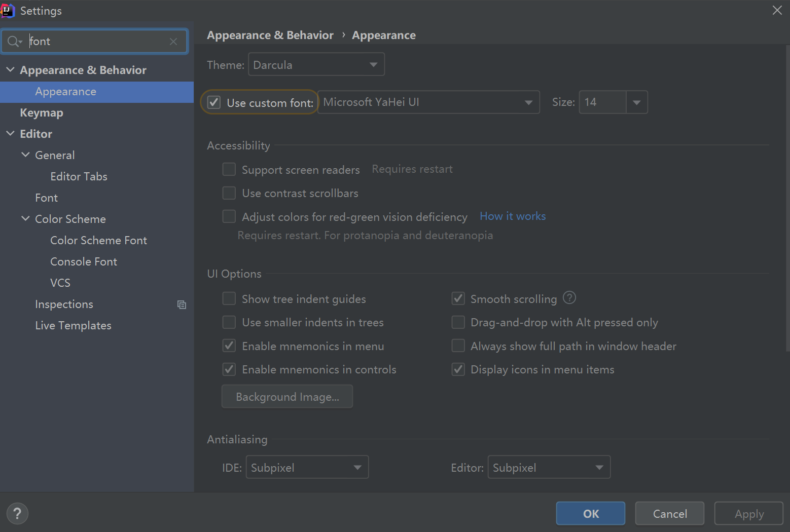The width and height of the screenshot is (790, 532).
Task: Click the IntelliJ logo in title bar
Action: tap(8, 10)
